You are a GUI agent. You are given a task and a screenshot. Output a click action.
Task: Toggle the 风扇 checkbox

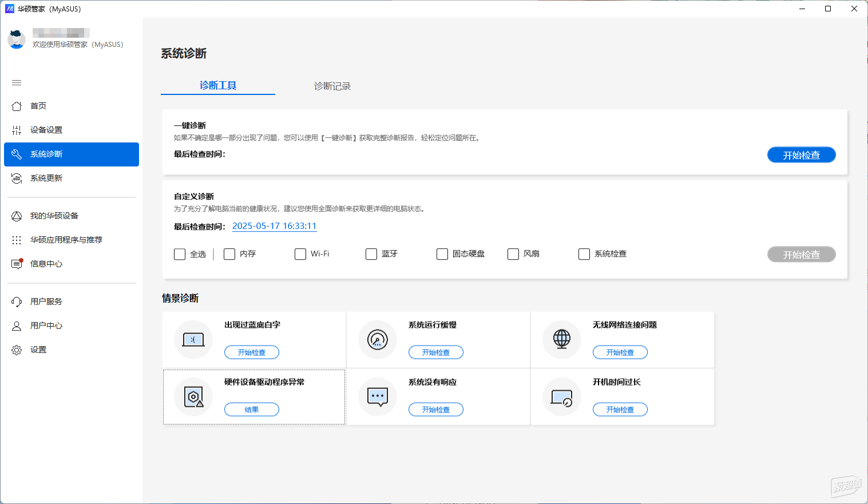click(x=513, y=254)
